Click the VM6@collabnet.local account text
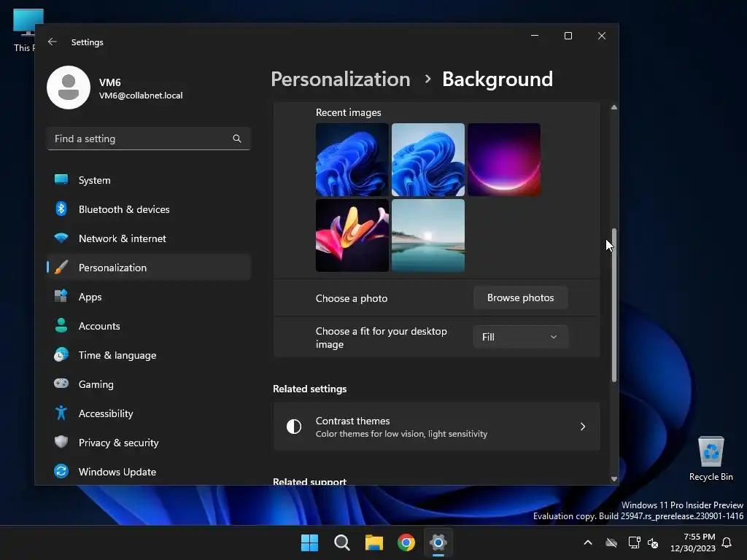 tap(141, 96)
